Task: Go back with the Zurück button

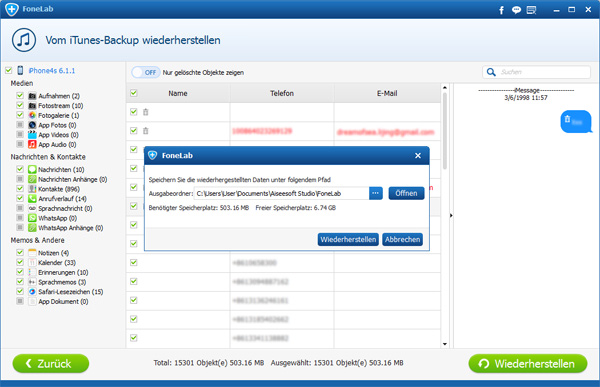Action: point(51,363)
